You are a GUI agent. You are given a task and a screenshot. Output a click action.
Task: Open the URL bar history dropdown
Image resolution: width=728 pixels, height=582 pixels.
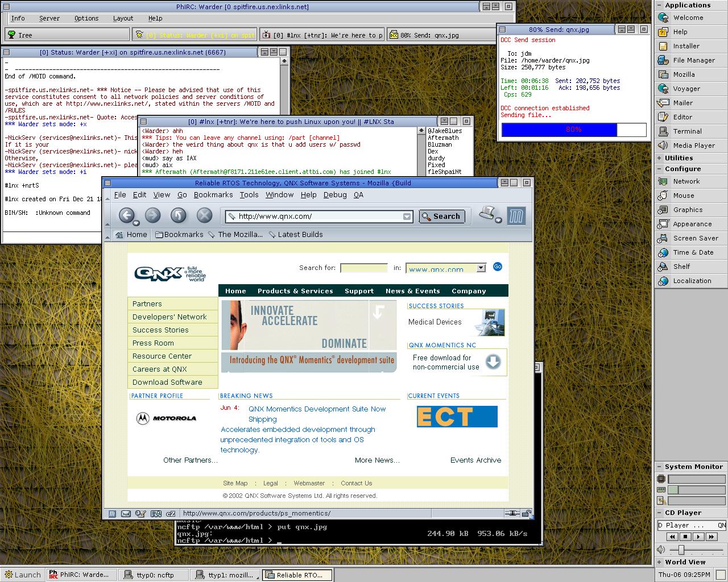coord(407,217)
